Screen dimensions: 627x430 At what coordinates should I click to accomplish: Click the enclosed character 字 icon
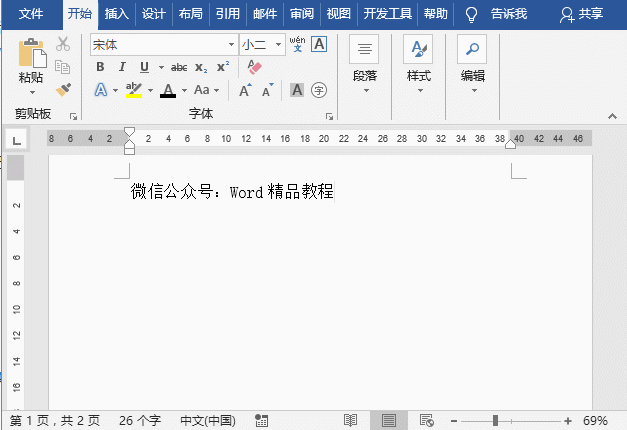(x=319, y=90)
